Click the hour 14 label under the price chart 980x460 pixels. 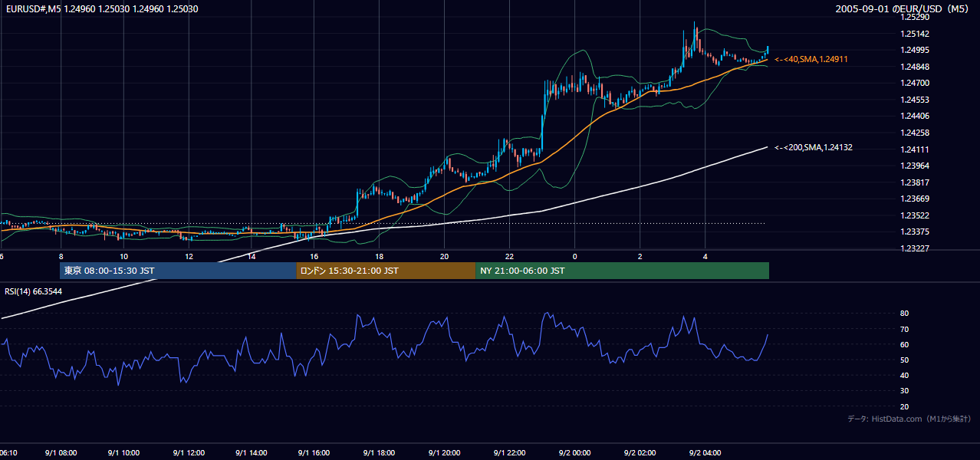point(252,256)
